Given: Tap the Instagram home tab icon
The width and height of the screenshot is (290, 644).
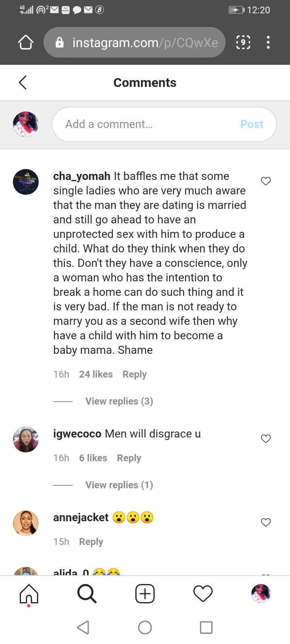Looking at the screenshot, I should (29, 594).
